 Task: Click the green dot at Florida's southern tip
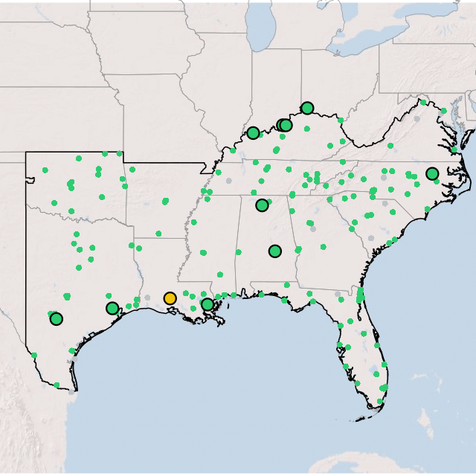pos(380,402)
